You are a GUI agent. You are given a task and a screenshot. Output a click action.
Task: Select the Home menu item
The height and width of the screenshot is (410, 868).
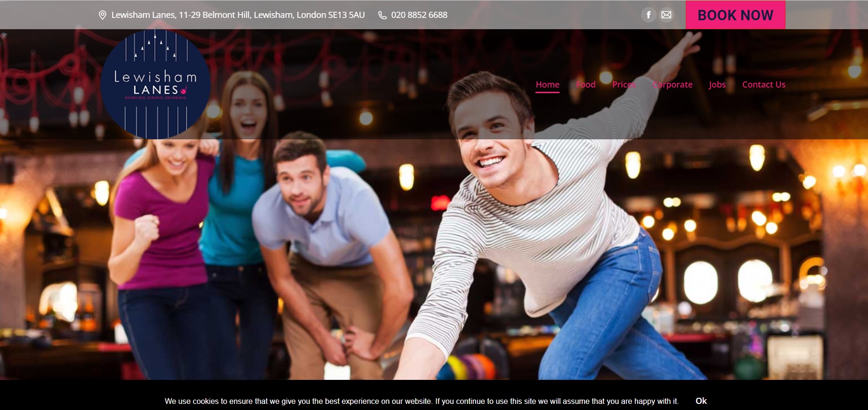[547, 85]
